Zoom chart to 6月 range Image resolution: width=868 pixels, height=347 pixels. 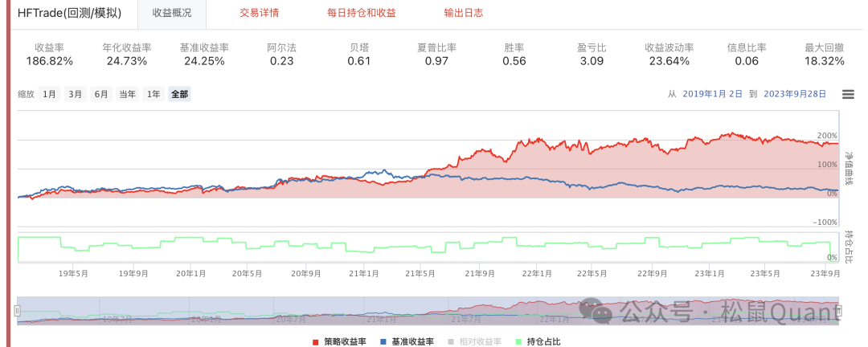click(x=100, y=94)
